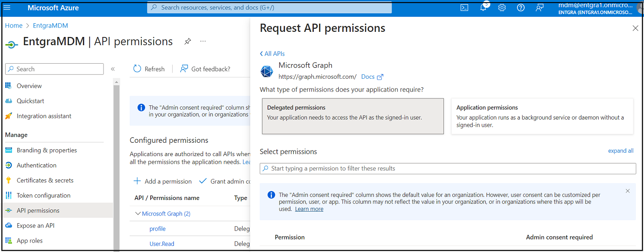
Task: Open the Help question mark icon
Action: click(x=521, y=7)
